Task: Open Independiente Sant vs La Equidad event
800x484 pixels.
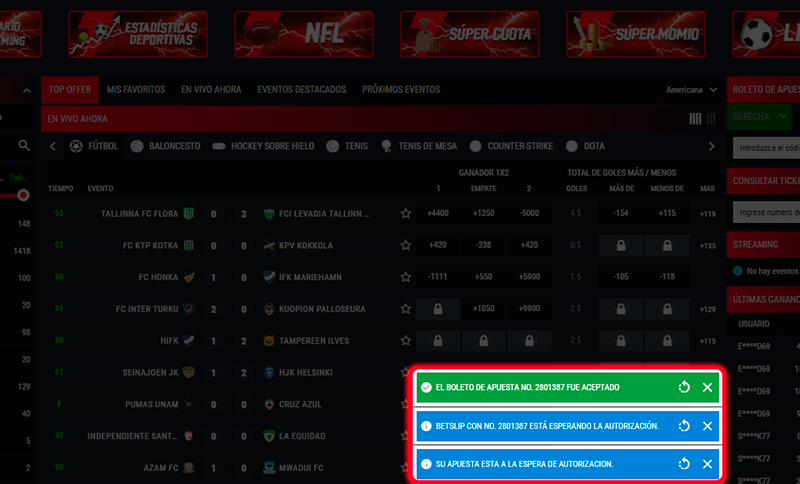Action: pos(223,436)
